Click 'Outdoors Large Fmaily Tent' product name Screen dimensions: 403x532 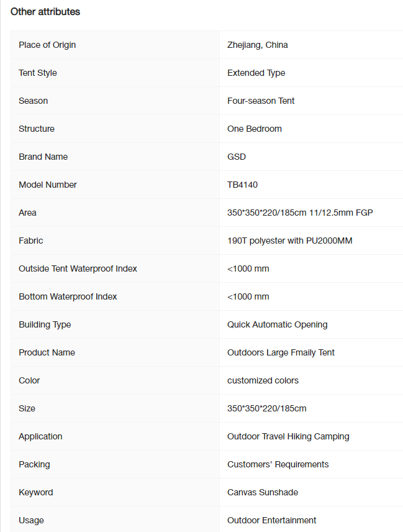click(281, 352)
